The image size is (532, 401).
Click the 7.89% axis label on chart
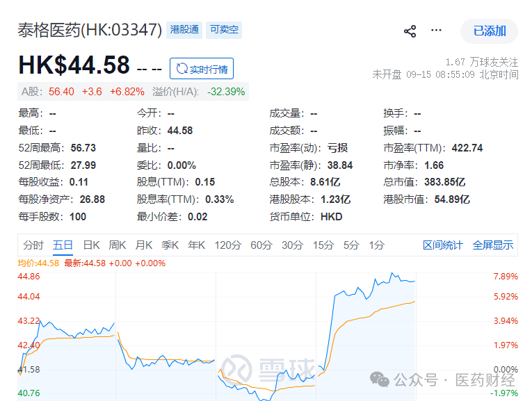[x=506, y=277]
